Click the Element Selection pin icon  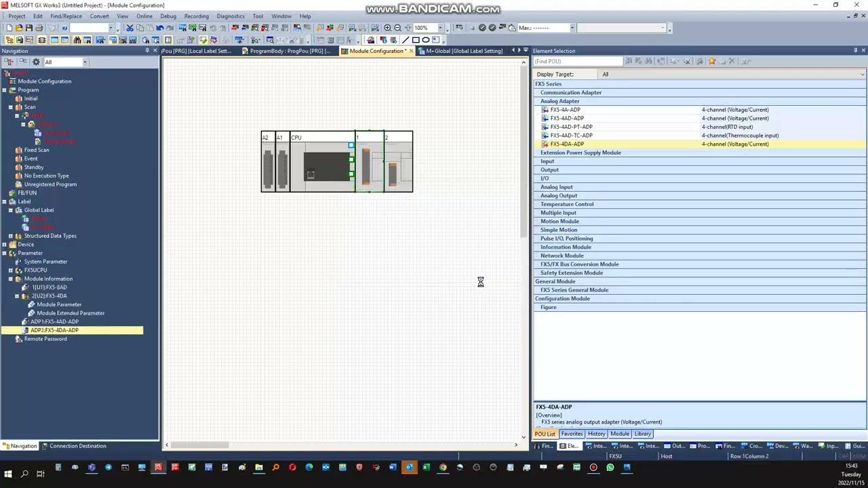855,51
